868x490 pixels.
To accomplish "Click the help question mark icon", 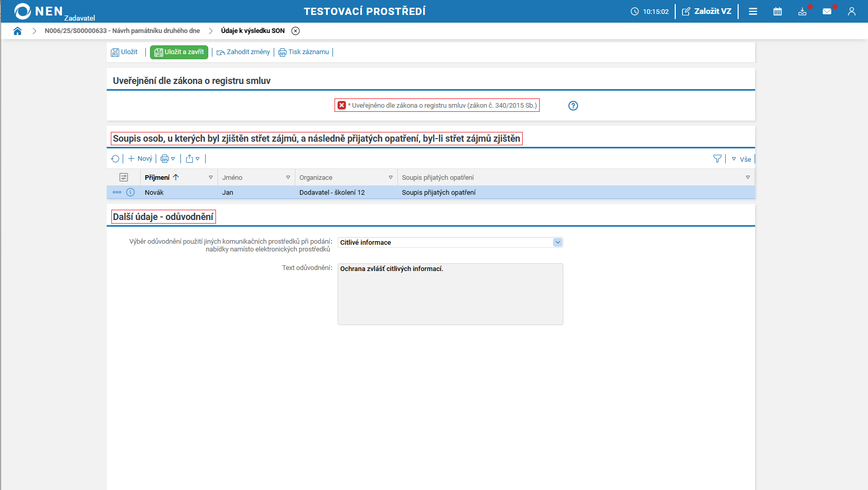I will click(x=573, y=106).
